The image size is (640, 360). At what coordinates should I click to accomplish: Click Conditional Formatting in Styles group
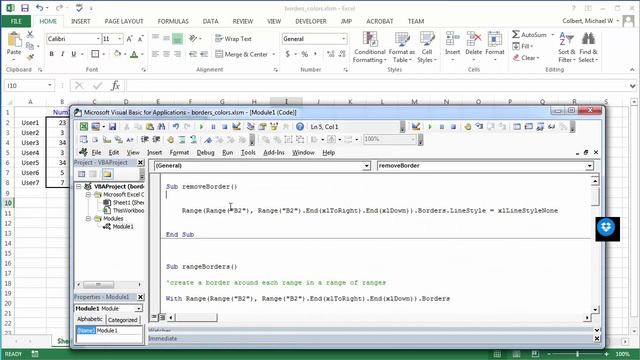[369, 47]
